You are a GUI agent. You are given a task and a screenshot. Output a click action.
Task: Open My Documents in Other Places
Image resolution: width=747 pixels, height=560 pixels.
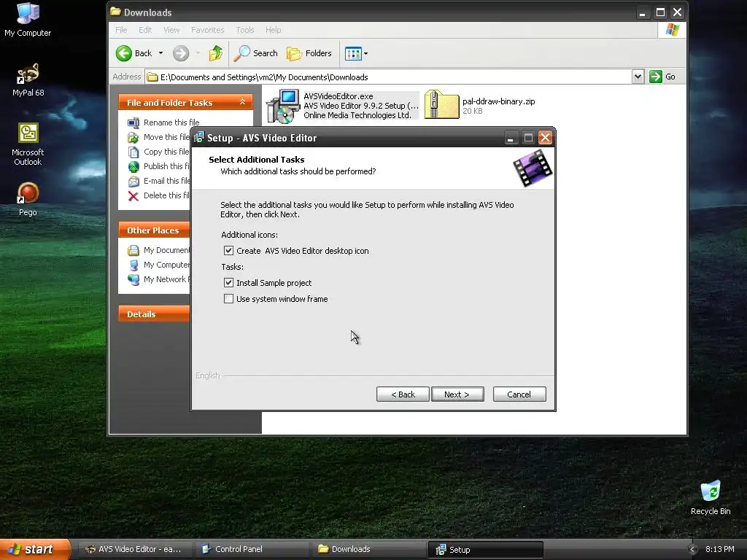(158, 250)
